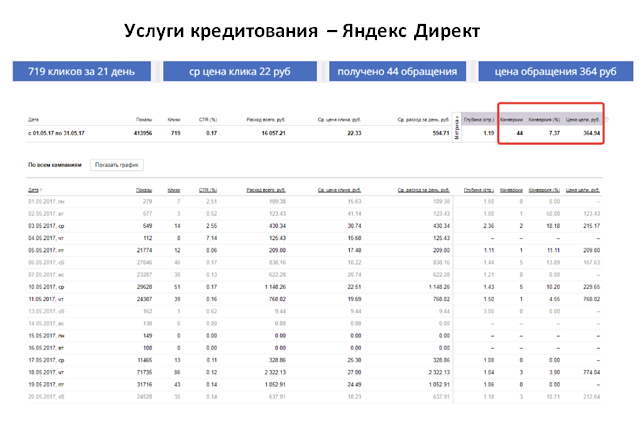Click the Показать график button
The width and height of the screenshot is (640, 426).
coord(117,165)
